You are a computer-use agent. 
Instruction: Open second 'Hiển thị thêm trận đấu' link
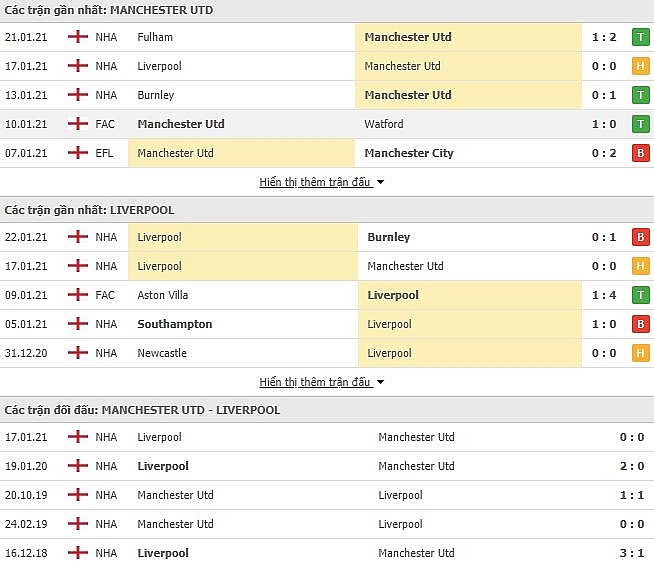(315, 382)
